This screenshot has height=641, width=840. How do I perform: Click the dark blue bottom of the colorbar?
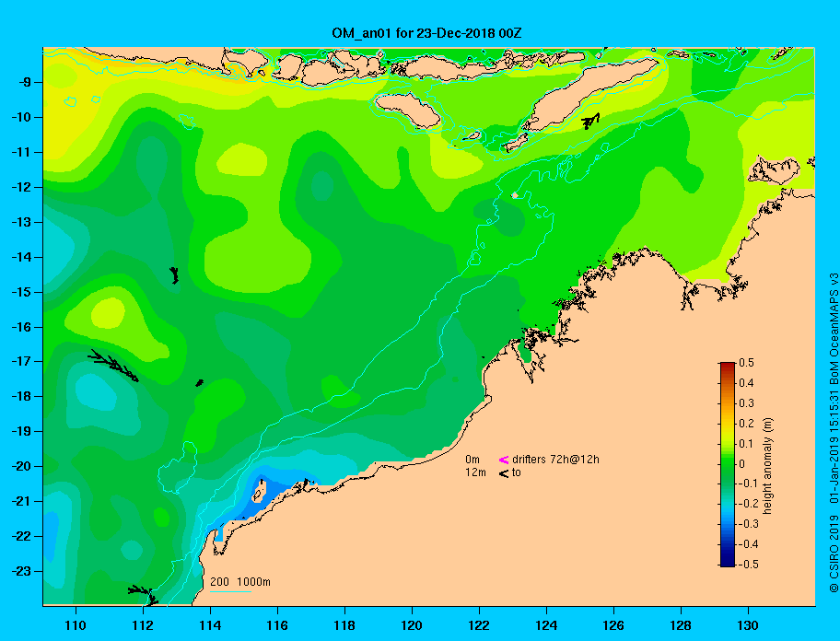tap(728, 561)
